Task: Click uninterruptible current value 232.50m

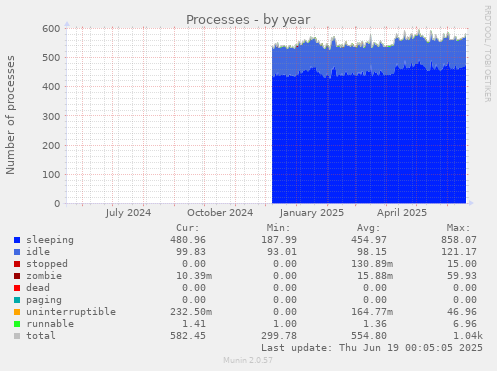Action: (191, 312)
